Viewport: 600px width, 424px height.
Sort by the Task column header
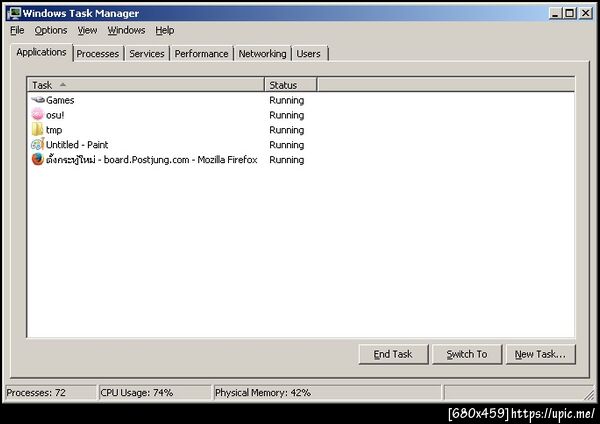point(145,85)
